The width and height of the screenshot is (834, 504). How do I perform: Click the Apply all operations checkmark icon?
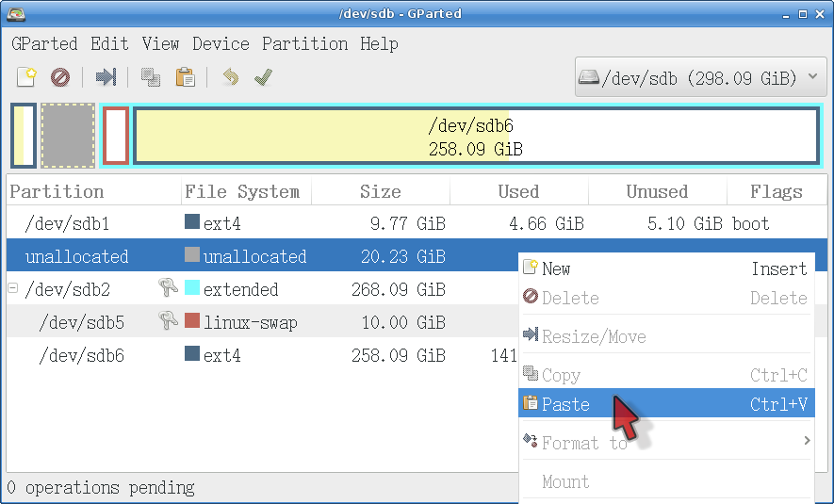[263, 77]
